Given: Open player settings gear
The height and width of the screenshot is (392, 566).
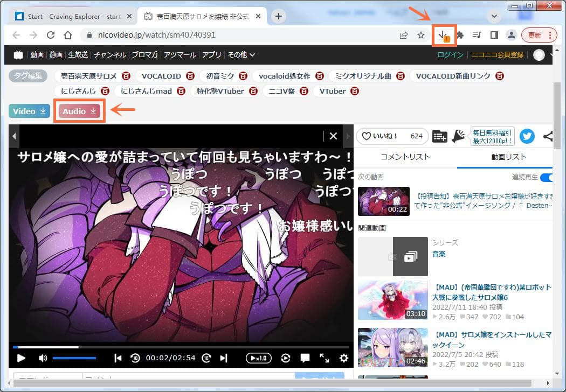Looking at the screenshot, I should (344, 358).
